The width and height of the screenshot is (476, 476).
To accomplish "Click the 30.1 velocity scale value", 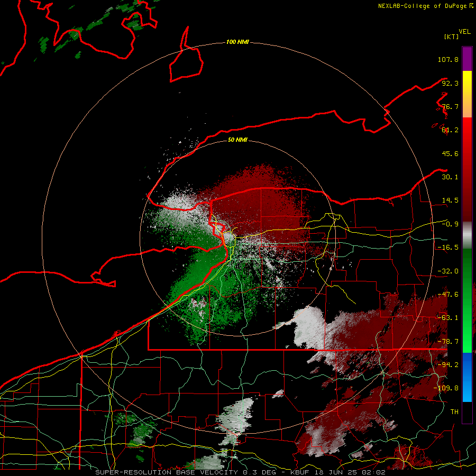I will [450, 177].
